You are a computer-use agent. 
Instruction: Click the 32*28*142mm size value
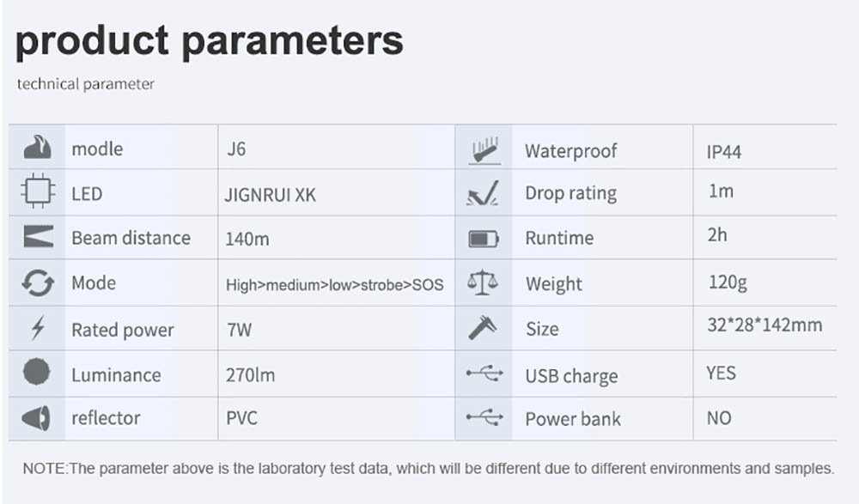(x=765, y=325)
